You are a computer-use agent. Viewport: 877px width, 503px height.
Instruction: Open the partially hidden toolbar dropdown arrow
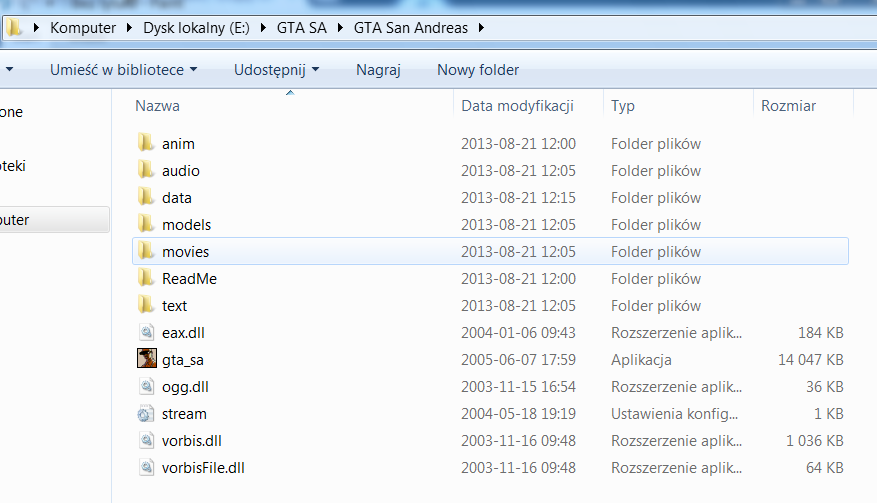(9, 70)
